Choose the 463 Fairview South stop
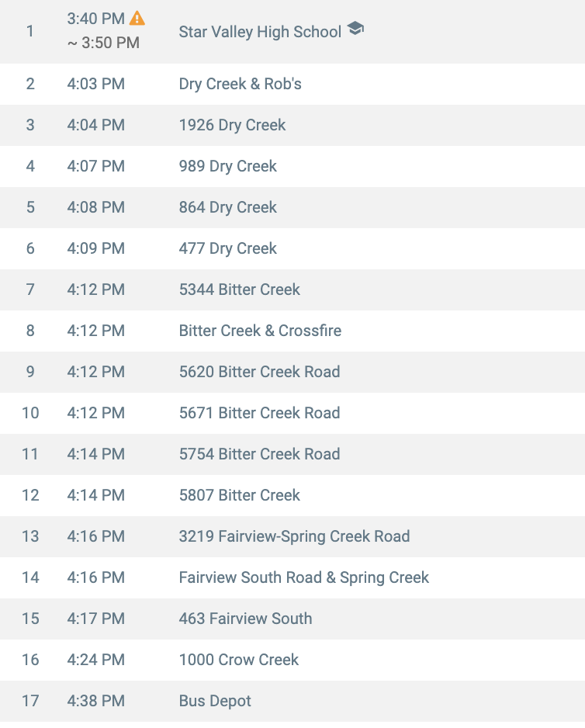585x728 pixels. 245,619
